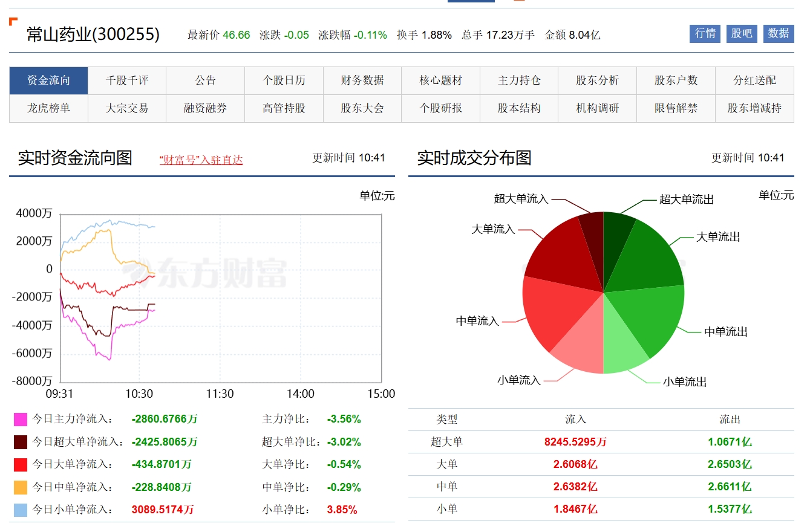Click the 数据 button

coord(779,33)
